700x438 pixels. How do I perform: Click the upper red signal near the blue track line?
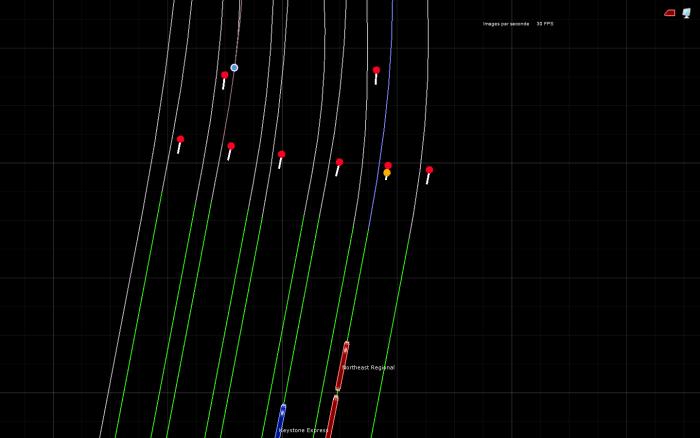click(376, 70)
